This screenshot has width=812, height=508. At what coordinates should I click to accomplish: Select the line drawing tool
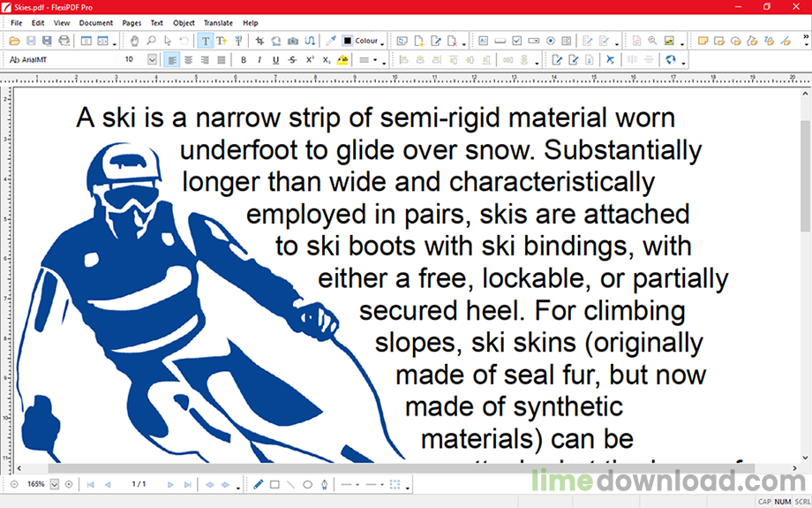click(291, 485)
